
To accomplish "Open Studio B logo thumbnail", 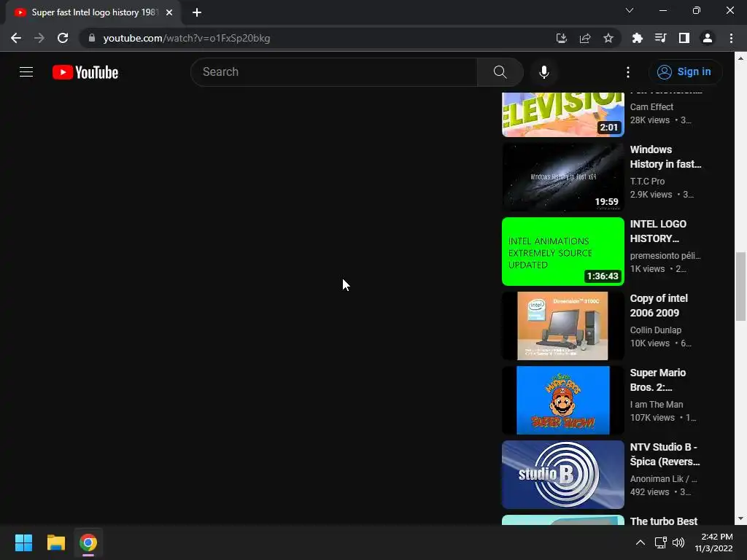I will [x=563, y=474].
